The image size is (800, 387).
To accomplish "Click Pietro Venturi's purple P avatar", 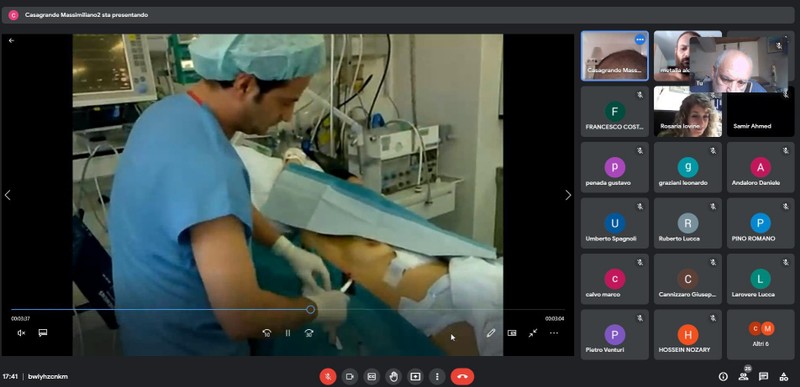I will click(x=615, y=334).
